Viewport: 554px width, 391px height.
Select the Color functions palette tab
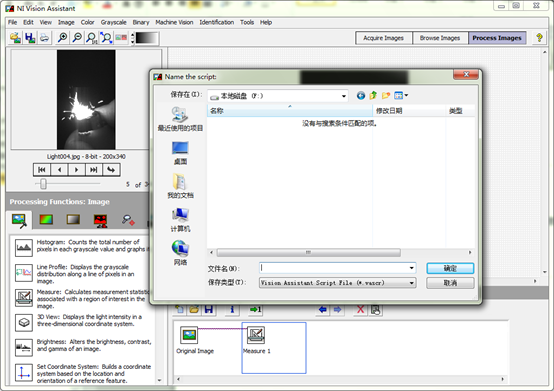(x=46, y=220)
